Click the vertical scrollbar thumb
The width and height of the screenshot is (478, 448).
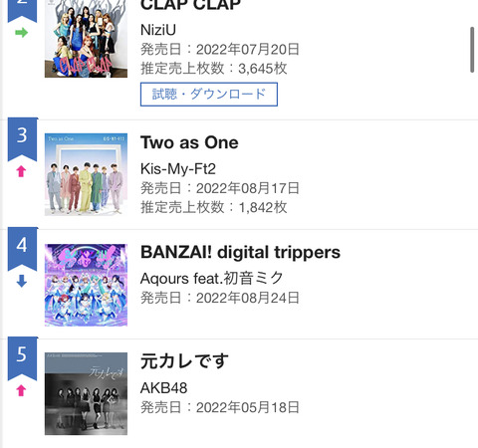[472, 50]
